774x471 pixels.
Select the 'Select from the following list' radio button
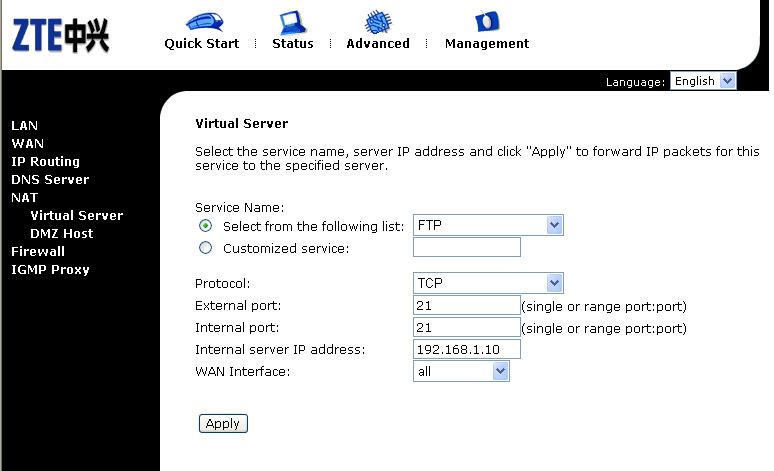205,226
